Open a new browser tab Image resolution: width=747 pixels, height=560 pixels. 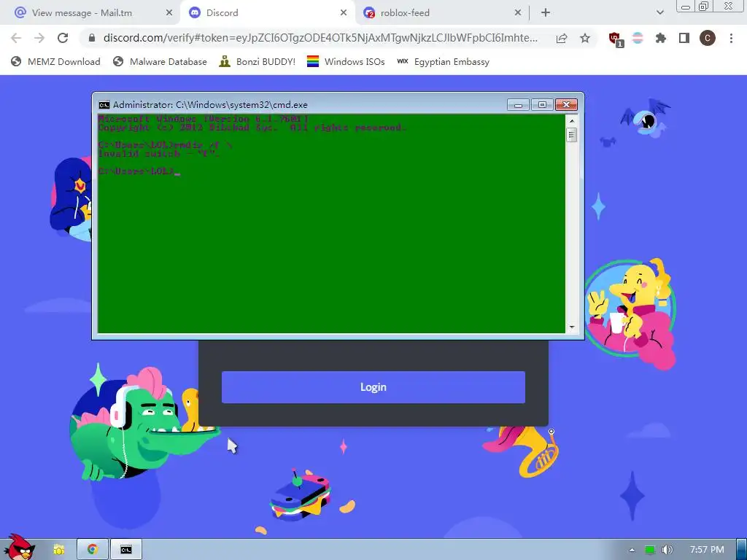coord(546,13)
